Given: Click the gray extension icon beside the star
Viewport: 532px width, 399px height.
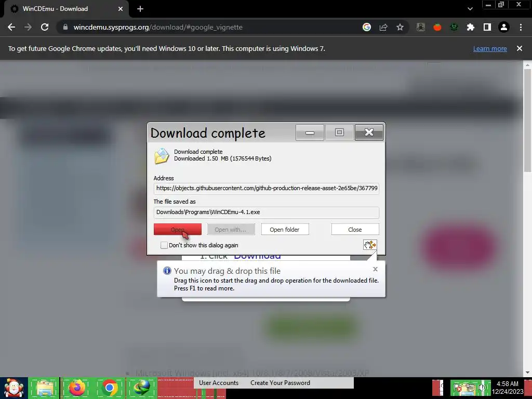Looking at the screenshot, I should click(x=421, y=27).
